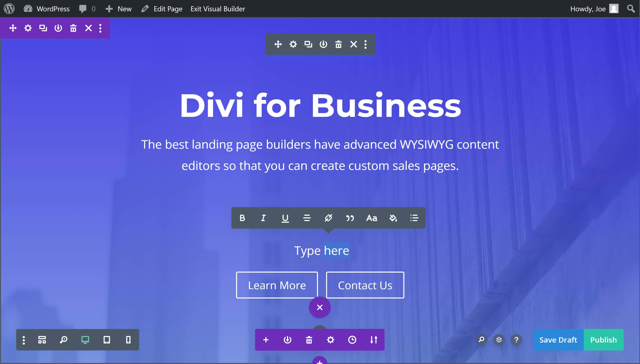Click the Contact Us button
This screenshot has height=364, width=640.
tap(365, 285)
